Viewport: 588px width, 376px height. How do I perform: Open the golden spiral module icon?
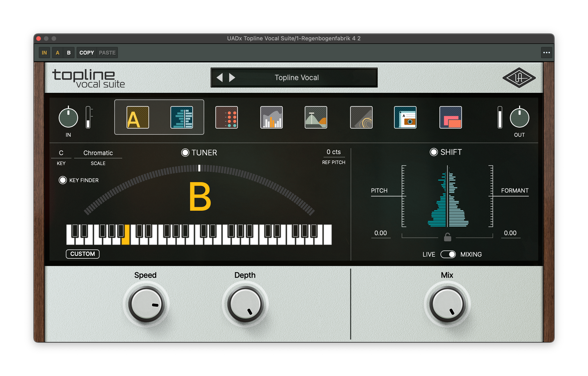361,117
